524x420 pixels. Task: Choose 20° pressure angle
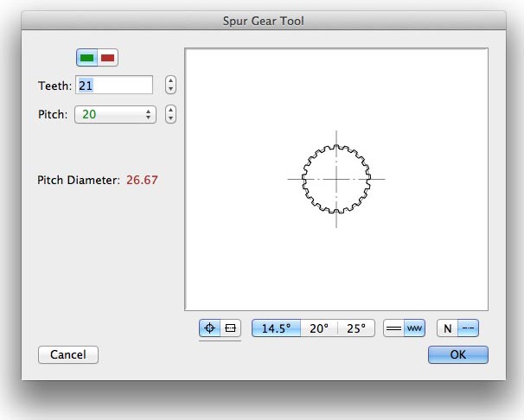[x=319, y=328]
